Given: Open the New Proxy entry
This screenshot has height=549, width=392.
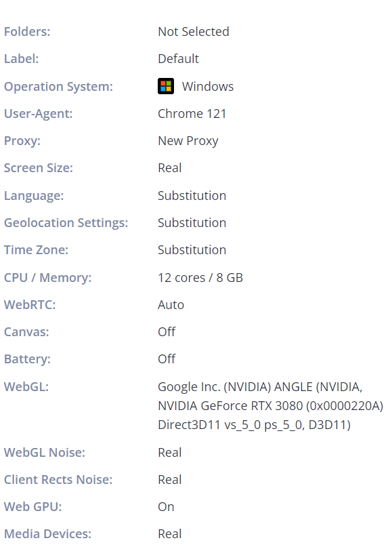Looking at the screenshot, I should coord(188,141).
